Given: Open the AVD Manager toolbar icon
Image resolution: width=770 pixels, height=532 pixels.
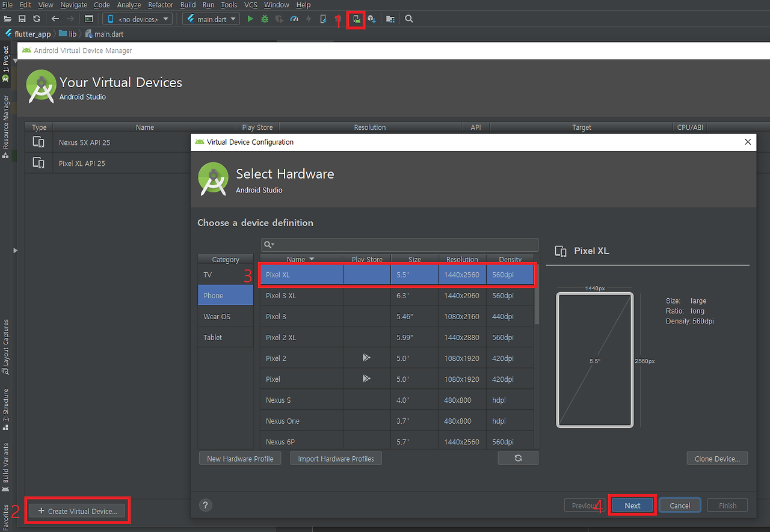Looking at the screenshot, I should [357, 19].
